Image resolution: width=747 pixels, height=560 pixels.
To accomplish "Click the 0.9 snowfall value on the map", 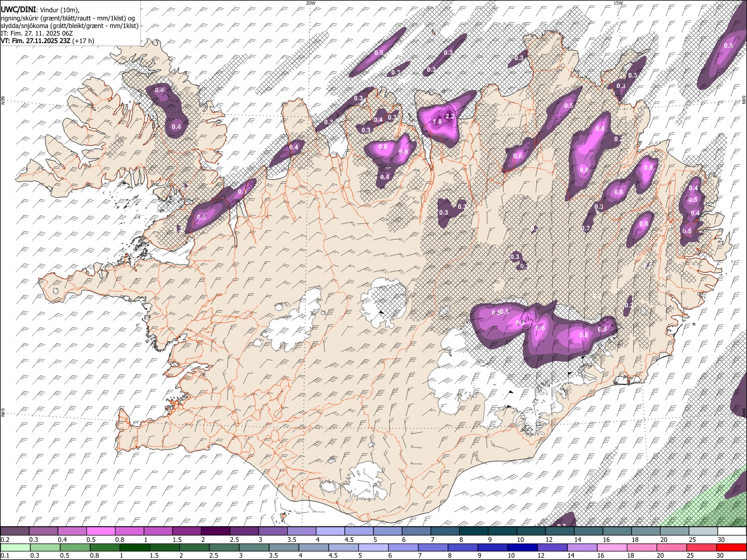I will click(403, 152).
